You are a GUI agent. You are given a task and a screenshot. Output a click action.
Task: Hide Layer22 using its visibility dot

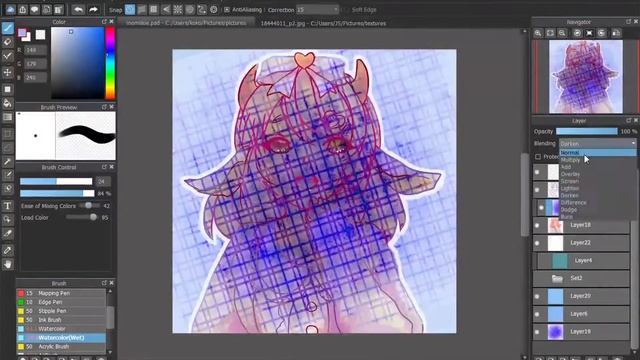[x=537, y=243]
